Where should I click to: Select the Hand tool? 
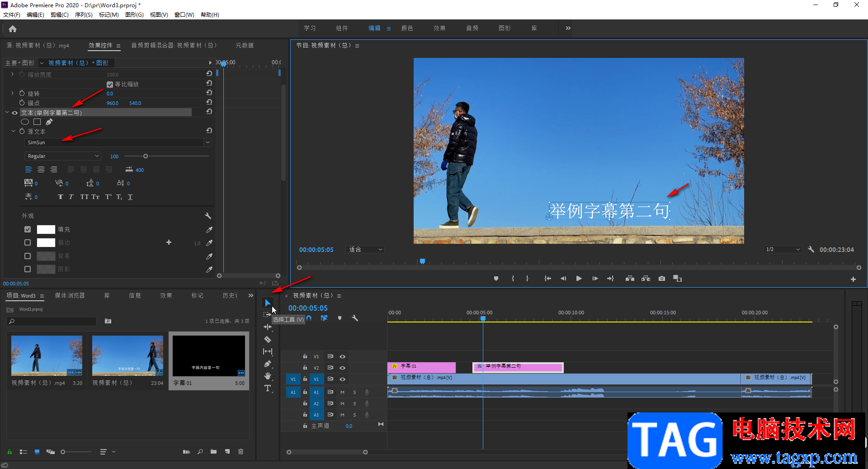[x=268, y=376]
